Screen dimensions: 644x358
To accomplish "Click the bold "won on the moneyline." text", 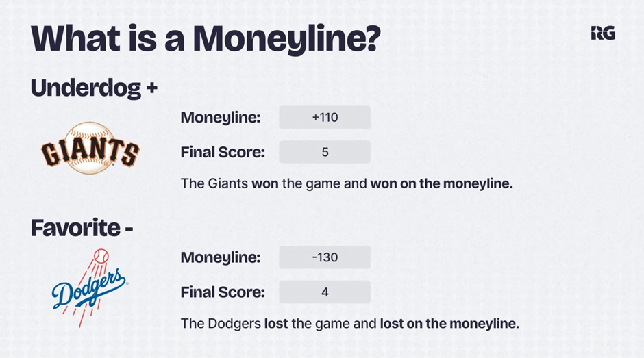I will point(441,183).
